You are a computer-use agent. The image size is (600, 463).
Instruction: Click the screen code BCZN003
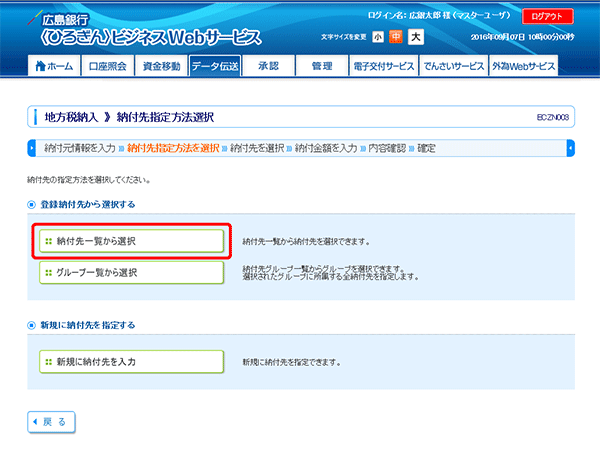pyautogui.click(x=553, y=117)
